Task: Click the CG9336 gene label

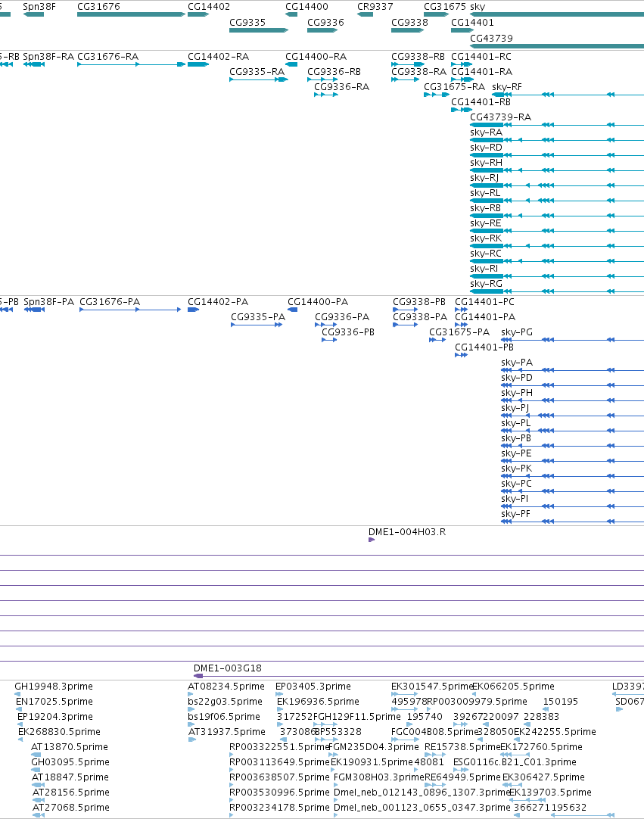Action: (x=325, y=23)
